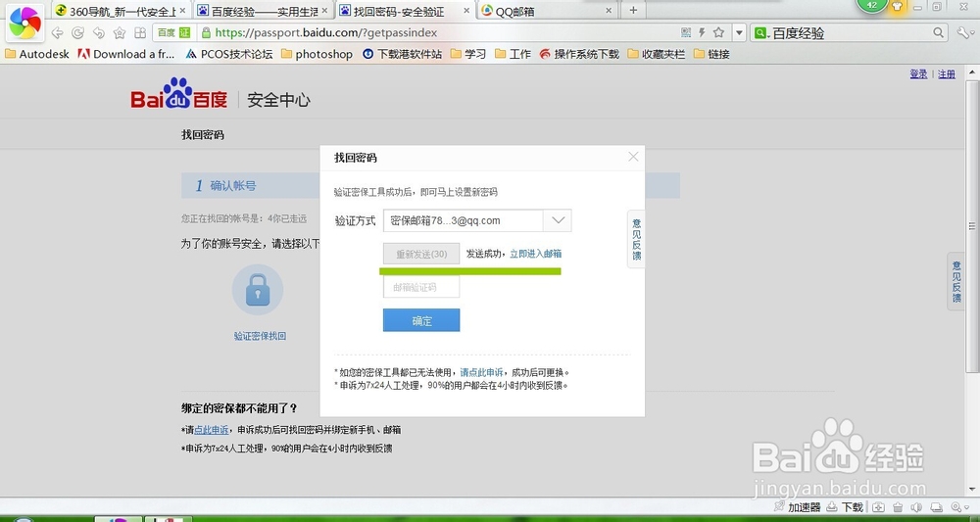
Task: Switch to 百度经验 tab
Action: click(264, 11)
